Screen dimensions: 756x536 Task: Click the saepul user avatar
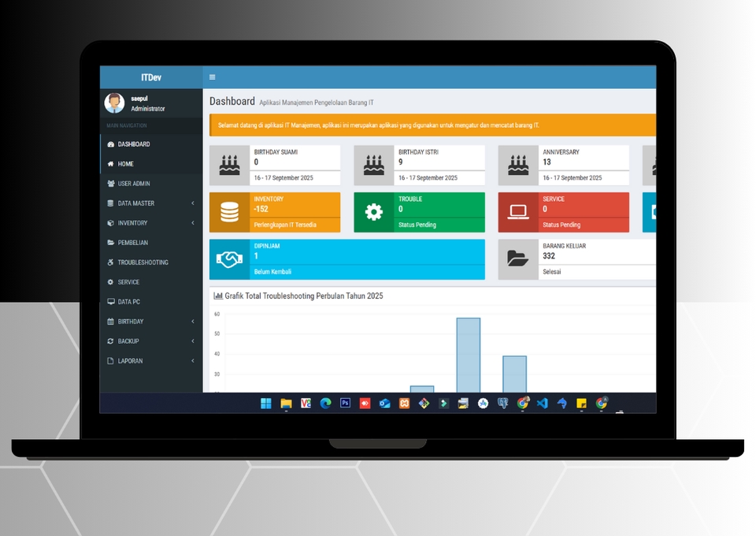114,103
